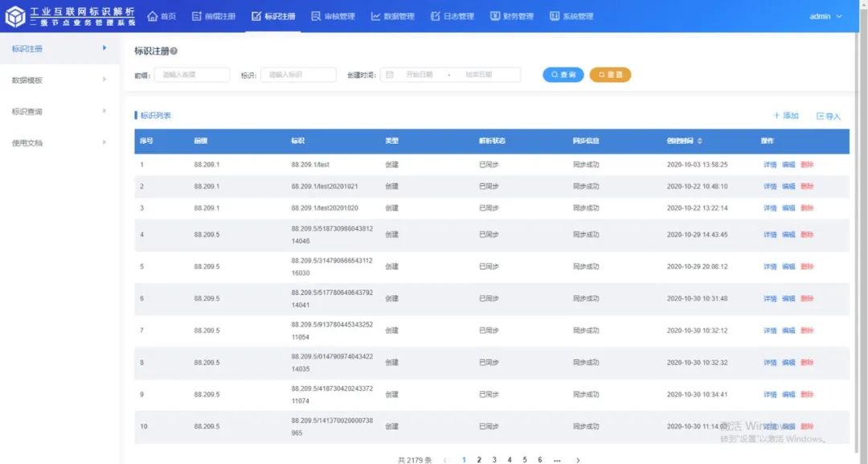
Task: Click 编辑 for row 88.209.1/test20201021
Action: pos(788,186)
